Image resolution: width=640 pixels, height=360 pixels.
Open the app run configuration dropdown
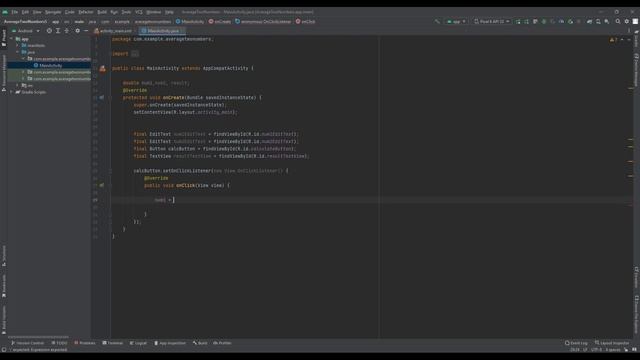point(456,21)
